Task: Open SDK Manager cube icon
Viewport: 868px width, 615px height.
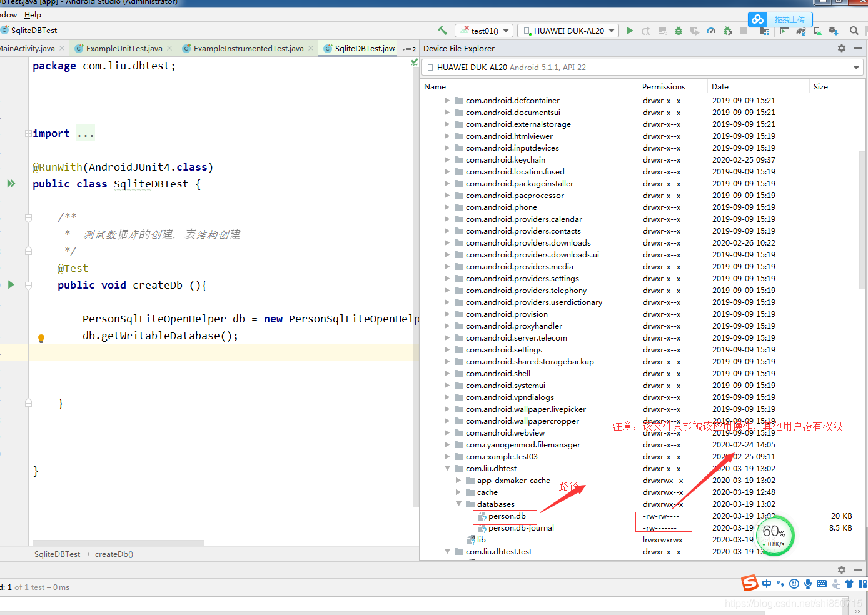Action: [x=833, y=31]
